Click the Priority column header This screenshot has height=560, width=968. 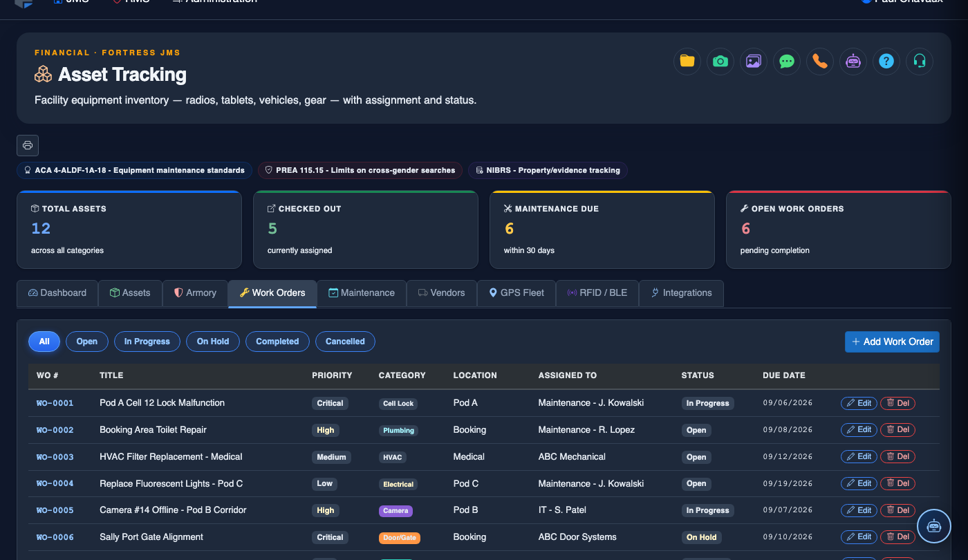332,375
